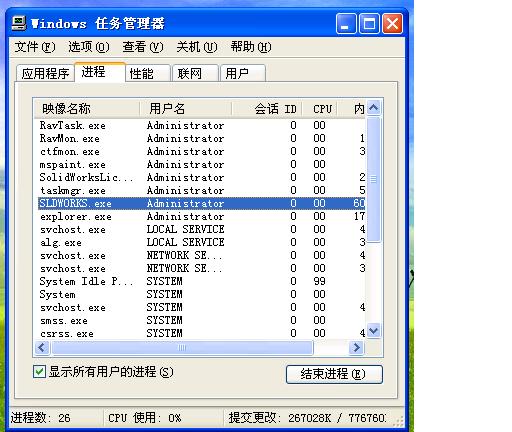The width and height of the screenshot is (512, 432).
Task: Open the 文件(F) menu
Action: click(x=35, y=47)
